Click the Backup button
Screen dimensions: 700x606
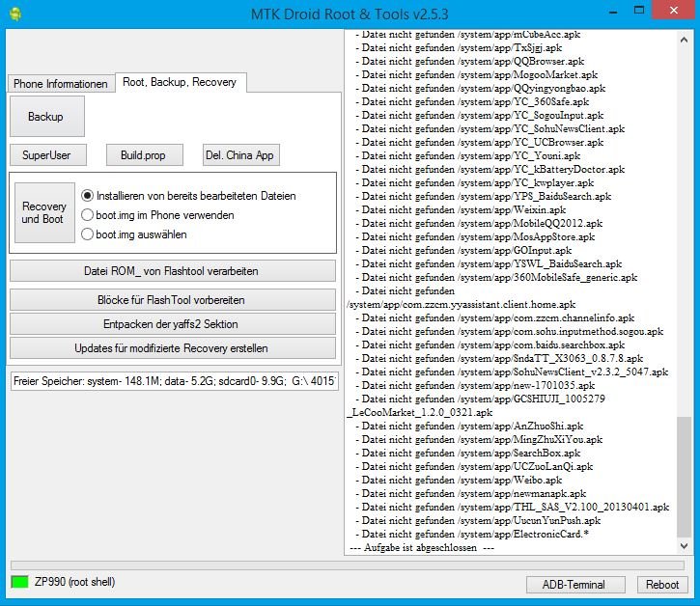47,117
